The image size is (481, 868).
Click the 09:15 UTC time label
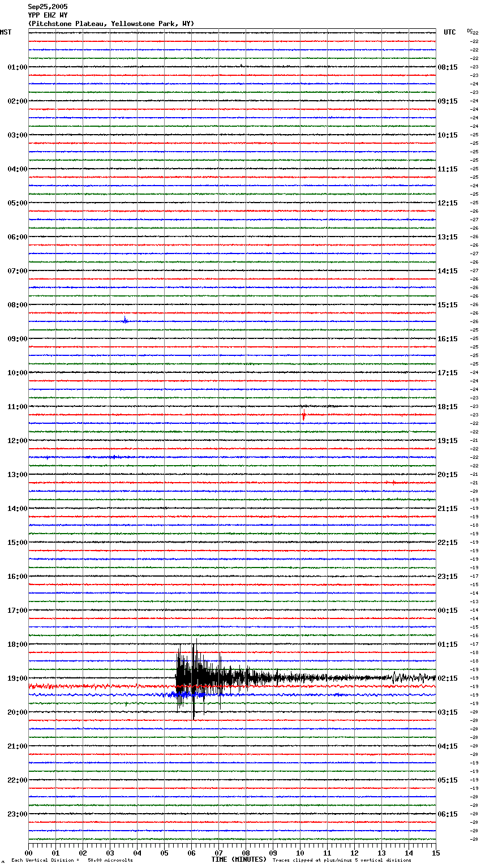tap(448, 101)
